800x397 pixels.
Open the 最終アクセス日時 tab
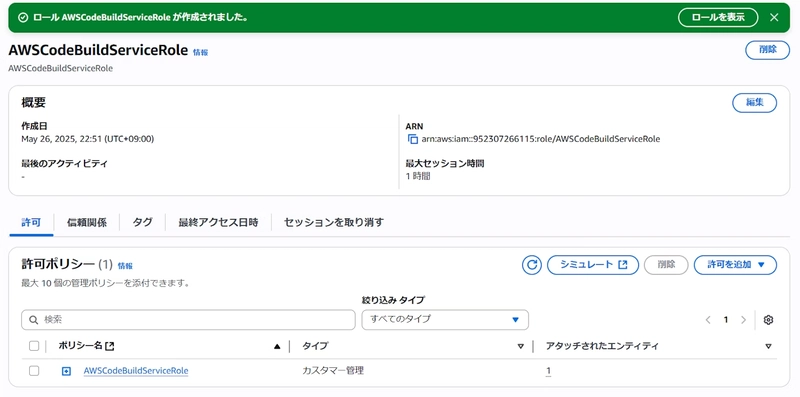(x=218, y=222)
